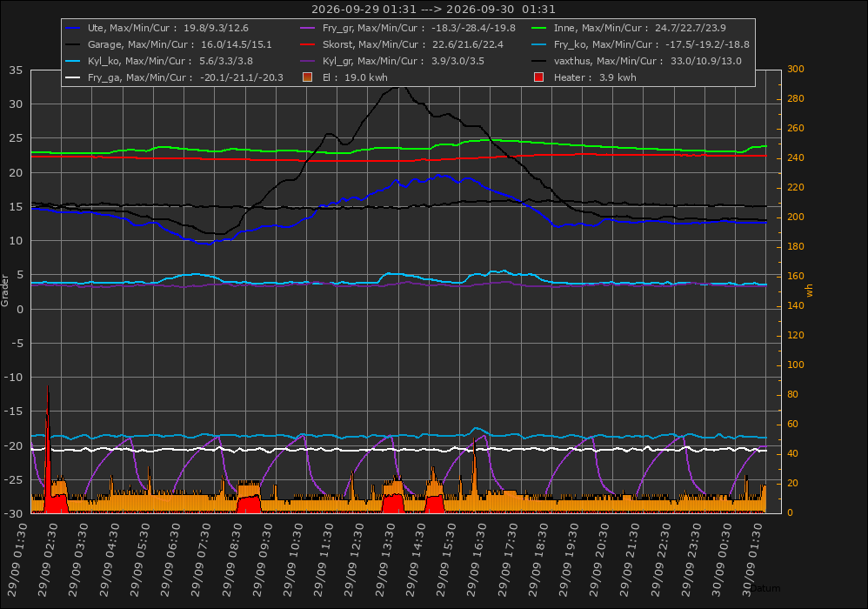Viewport: 868px width, 609px height.
Task: Click the orange El legend color square
Action: pyautogui.click(x=307, y=77)
